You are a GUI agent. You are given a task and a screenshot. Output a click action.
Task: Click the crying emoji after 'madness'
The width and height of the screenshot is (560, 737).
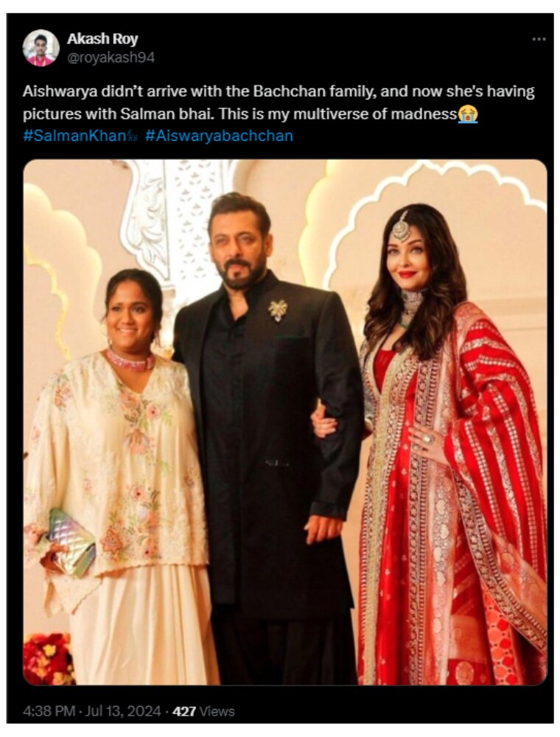tap(468, 113)
